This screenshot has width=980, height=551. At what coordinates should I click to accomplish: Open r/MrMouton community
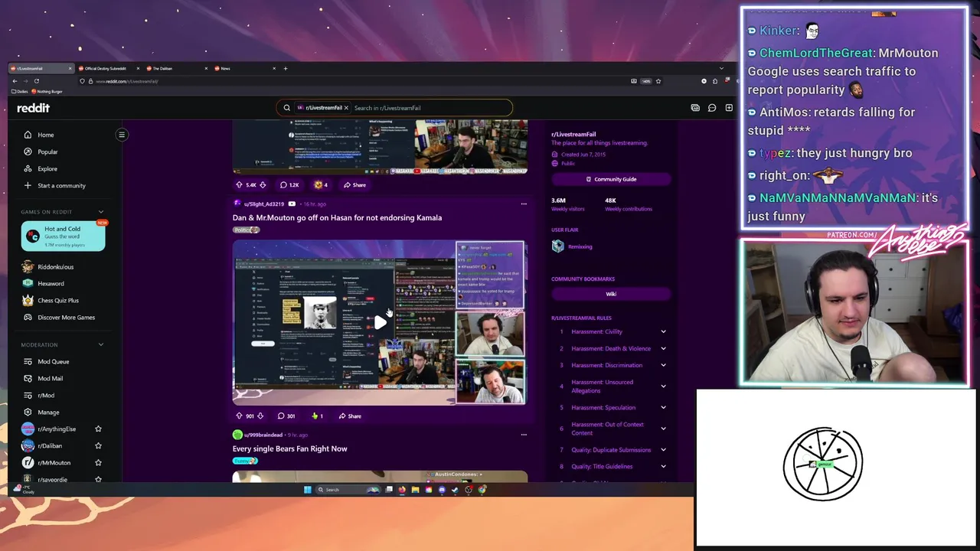click(54, 463)
